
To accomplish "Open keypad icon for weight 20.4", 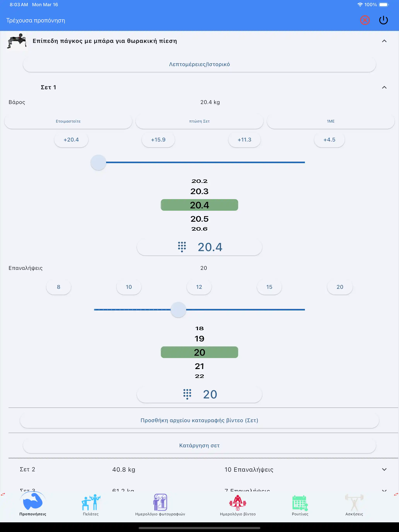I will point(182,247).
